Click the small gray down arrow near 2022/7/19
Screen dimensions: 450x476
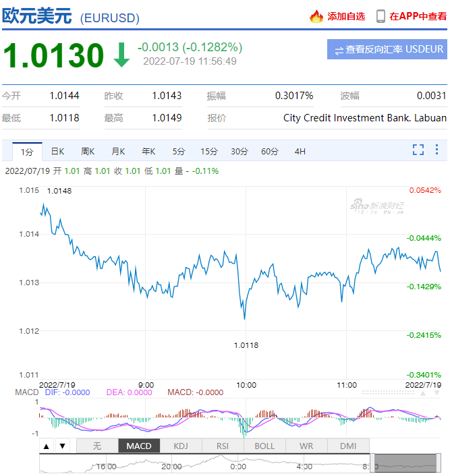pos(437,393)
